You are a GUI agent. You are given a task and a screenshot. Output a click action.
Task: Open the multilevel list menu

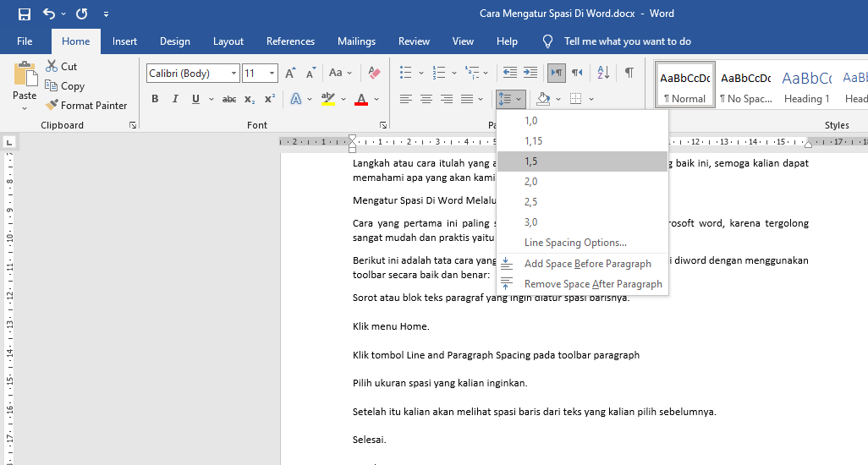pyautogui.click(x=472, y=73)
